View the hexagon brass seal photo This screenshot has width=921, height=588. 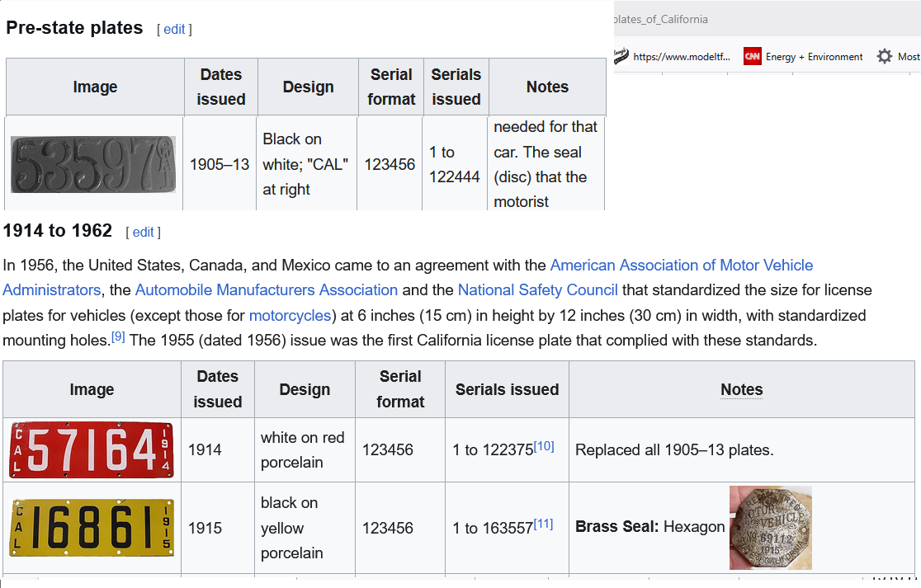click(x=770, y=528)
